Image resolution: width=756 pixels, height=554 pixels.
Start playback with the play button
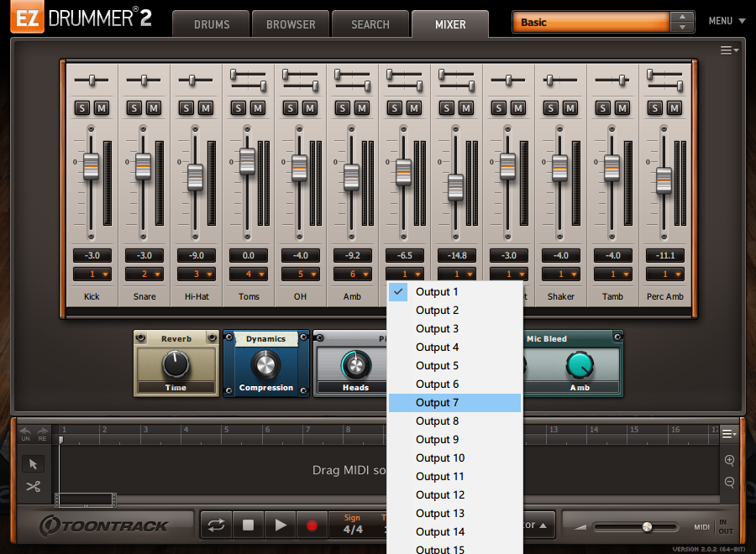click(x=280, y=525)
